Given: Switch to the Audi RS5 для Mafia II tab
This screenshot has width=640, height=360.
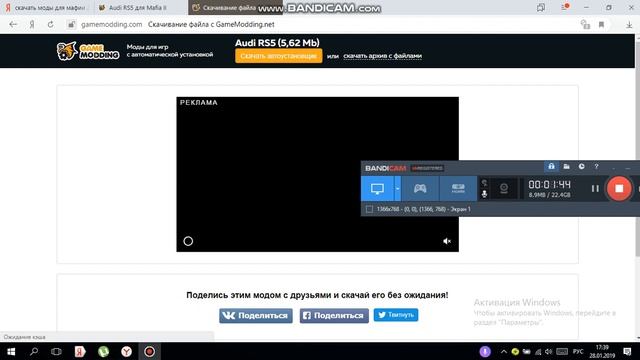Looking at the screenshot, I should [x=141, y=7].
